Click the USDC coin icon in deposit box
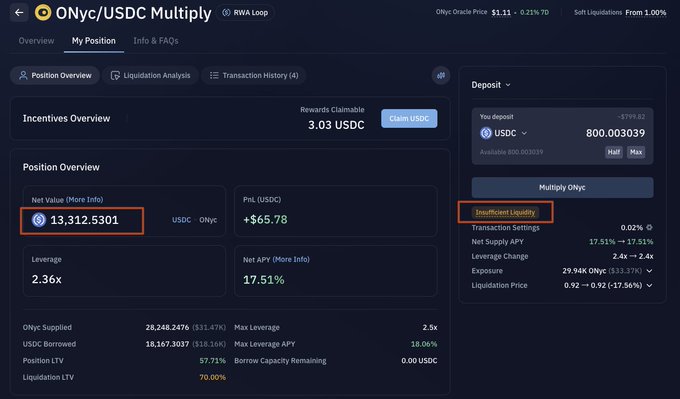Viewport: 680px width, 399px height. [x=486, y=133]
